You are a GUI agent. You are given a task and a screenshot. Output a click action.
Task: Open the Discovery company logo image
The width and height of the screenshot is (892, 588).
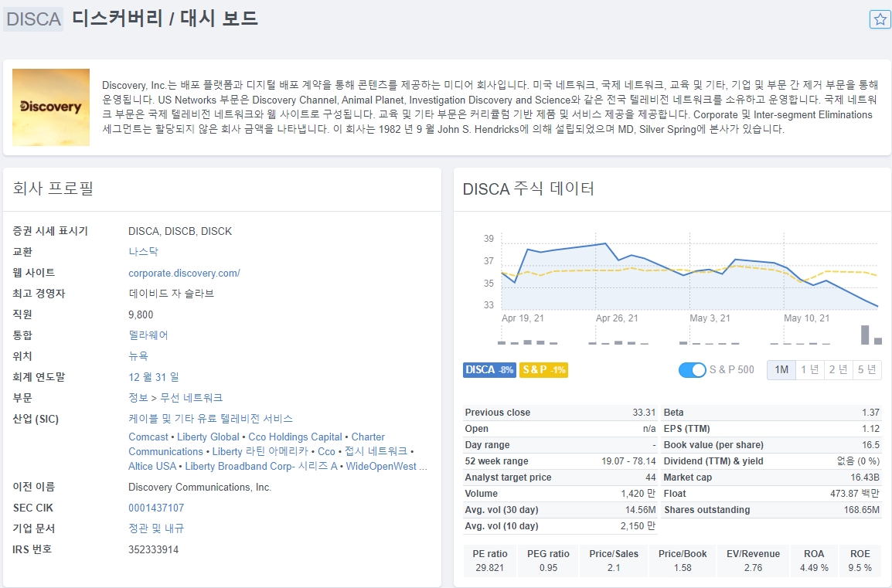click(51, 107)
